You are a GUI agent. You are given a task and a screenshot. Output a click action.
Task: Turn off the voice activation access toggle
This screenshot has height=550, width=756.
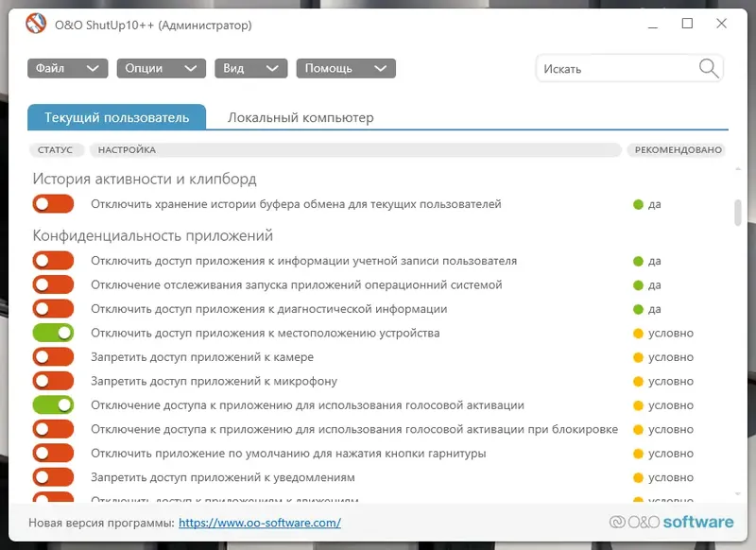coord(53,404)
